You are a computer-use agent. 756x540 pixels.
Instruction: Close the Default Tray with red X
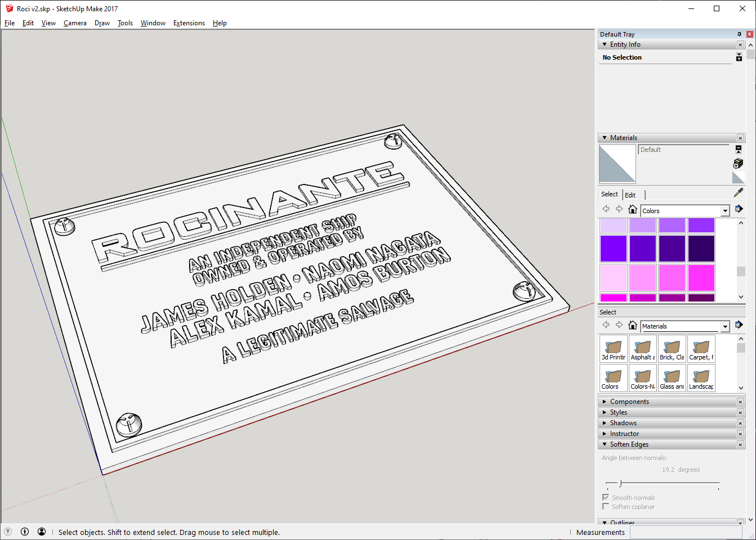[x=749, y=34]
